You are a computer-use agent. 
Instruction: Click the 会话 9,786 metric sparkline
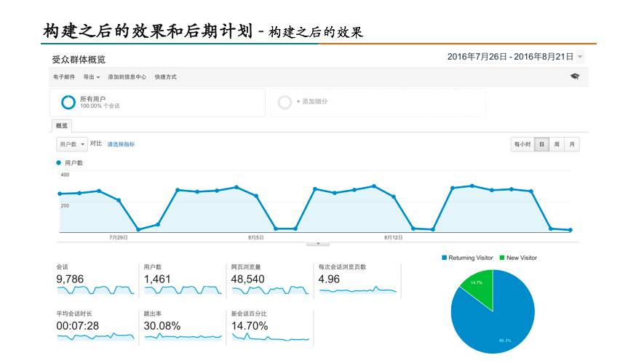(95, 290)
